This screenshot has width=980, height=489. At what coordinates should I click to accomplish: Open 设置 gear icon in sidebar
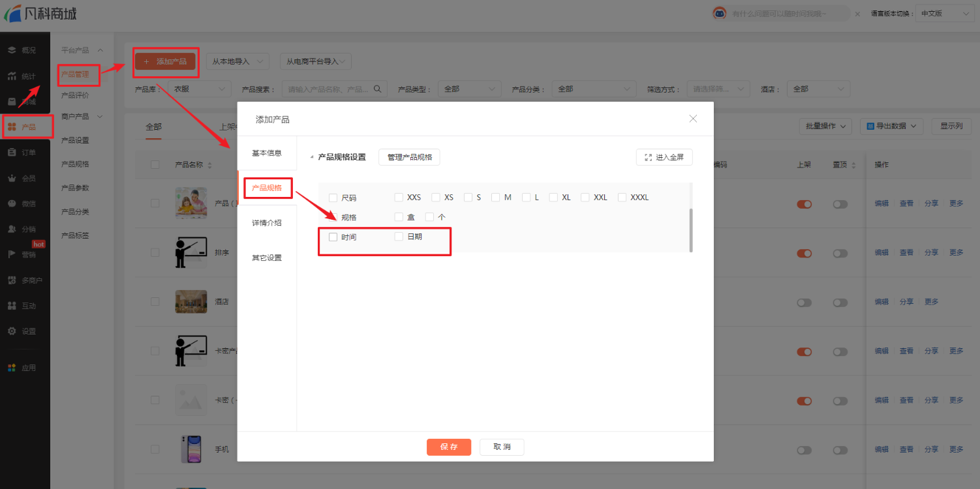pos(12,331)
